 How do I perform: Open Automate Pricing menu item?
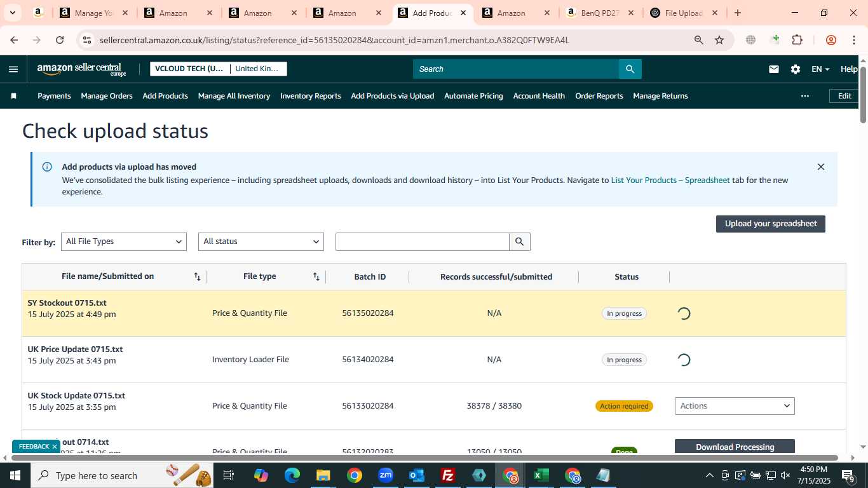click(x=473, y=96)
